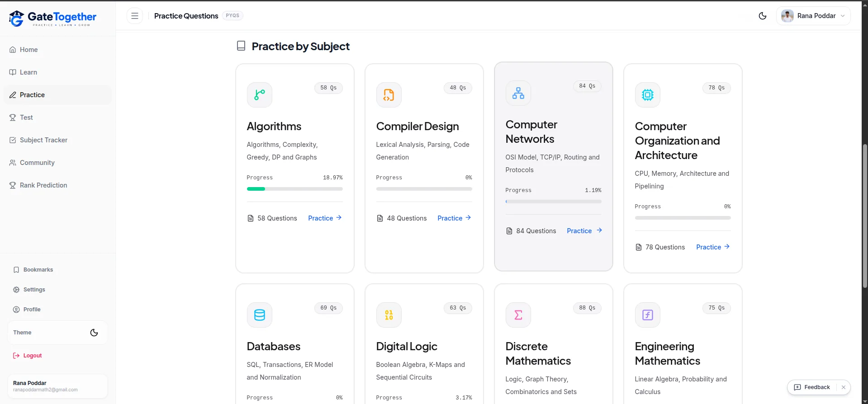Open Rank Prediction page
This screenshot has height=404, width=868.
[57, 185]
